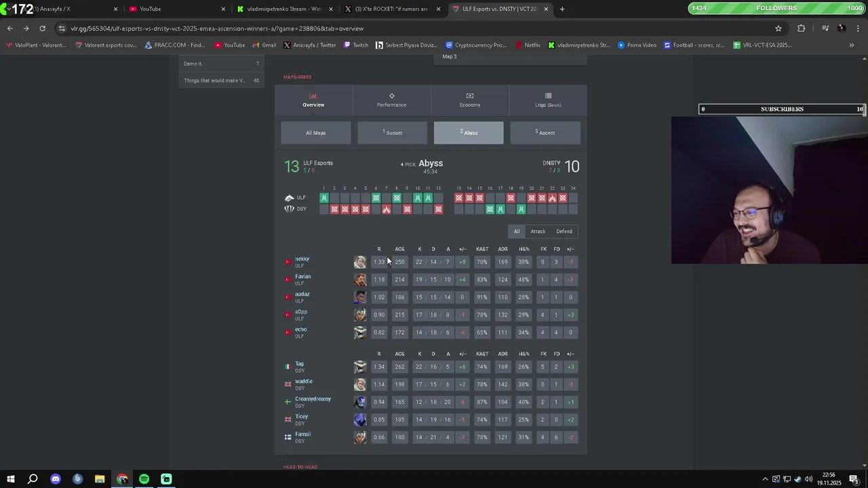The height and width of the screenshot is (488, 868).
Task: Show stats for All sides
Action: pyautogui.click(x=517, y=231)
